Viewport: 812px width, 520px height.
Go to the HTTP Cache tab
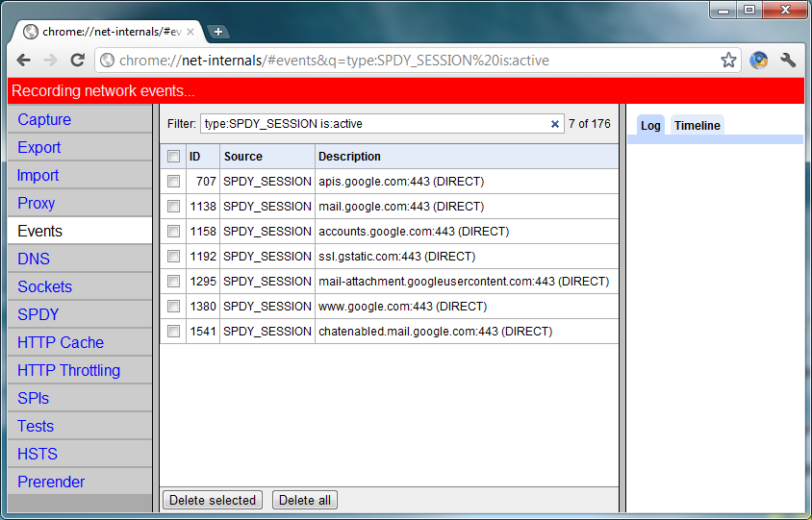(x=80, y=342)
